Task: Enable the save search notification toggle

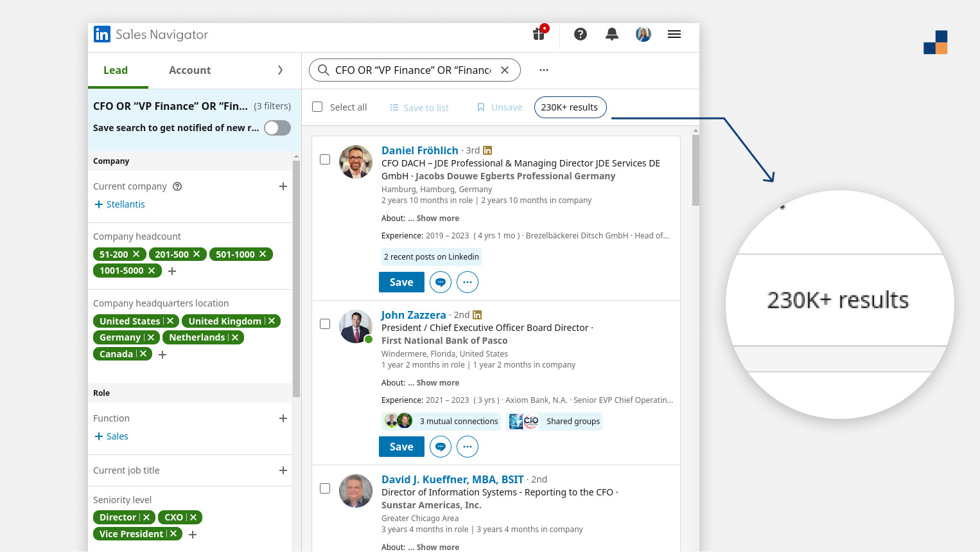Action: (x=277, y=128)
